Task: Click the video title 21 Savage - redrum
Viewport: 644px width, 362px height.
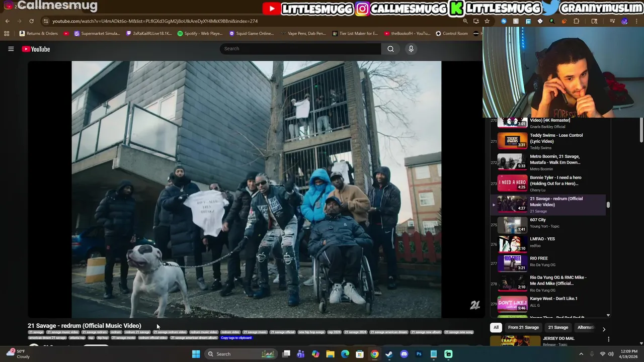Action: point(85,326)
